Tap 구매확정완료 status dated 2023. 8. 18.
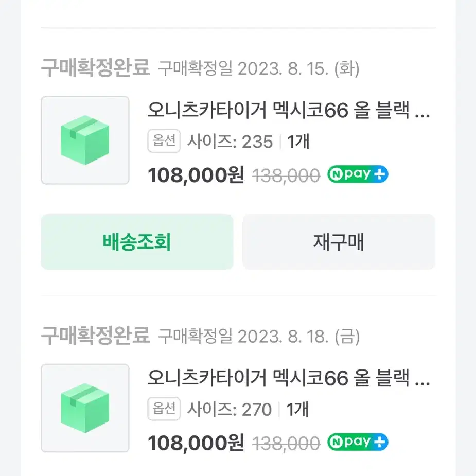476x476 pixels. coord(95,336)
